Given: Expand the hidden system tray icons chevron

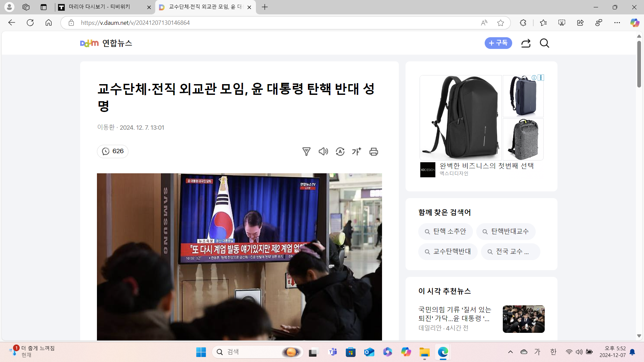Looking at the screenshot, I should tap(511, 352).
